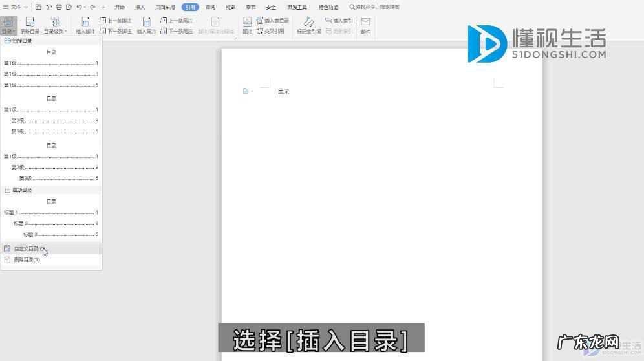Go to previous footnote with 上一条脚注
644x361 pixels.
115,20
